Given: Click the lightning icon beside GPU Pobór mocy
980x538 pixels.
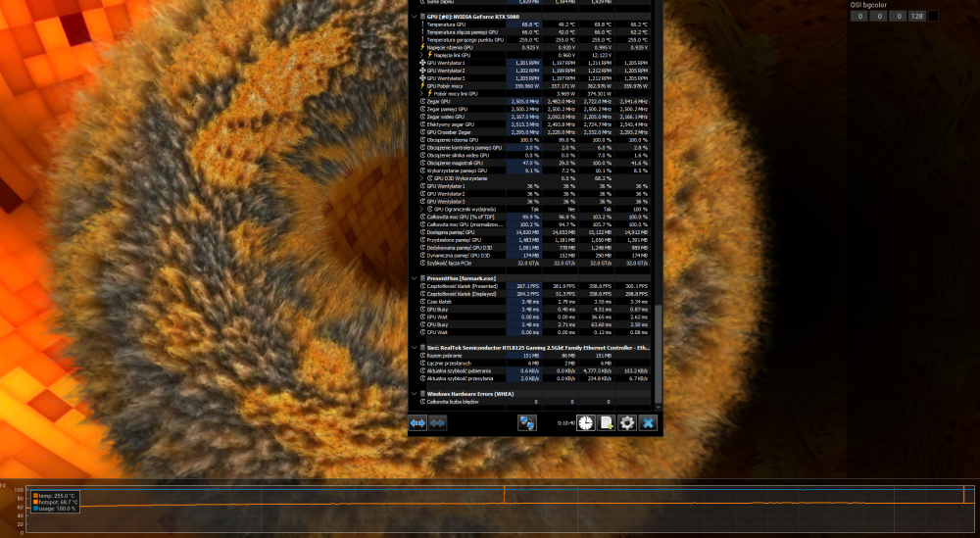Looking at the screenshot, I should click(x=423, y=85).
